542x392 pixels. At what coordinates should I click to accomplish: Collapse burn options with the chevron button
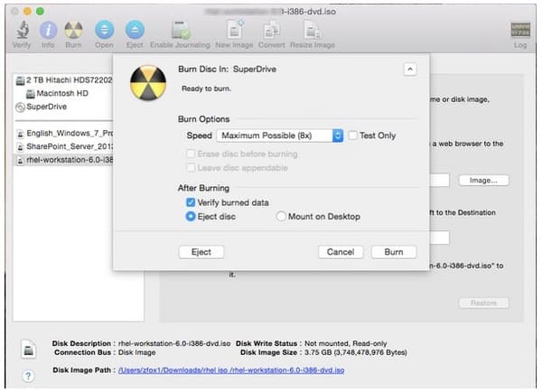410,70
